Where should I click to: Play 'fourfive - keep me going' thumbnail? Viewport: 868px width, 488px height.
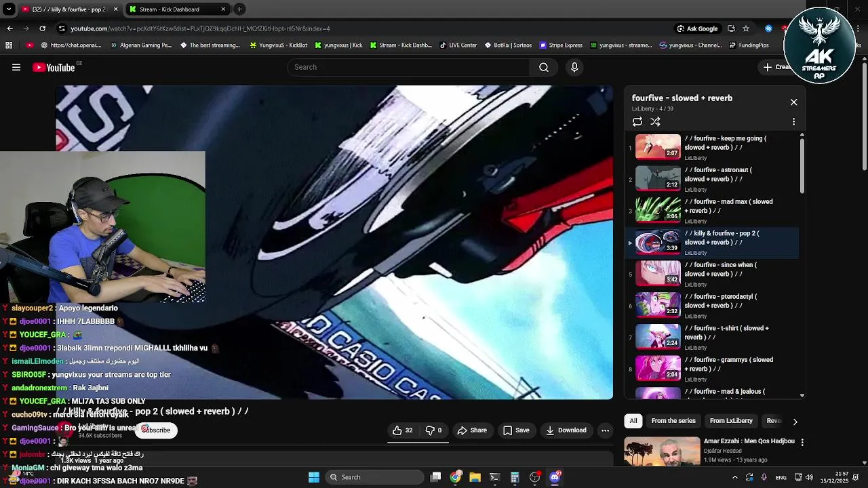tap(658, 147)
